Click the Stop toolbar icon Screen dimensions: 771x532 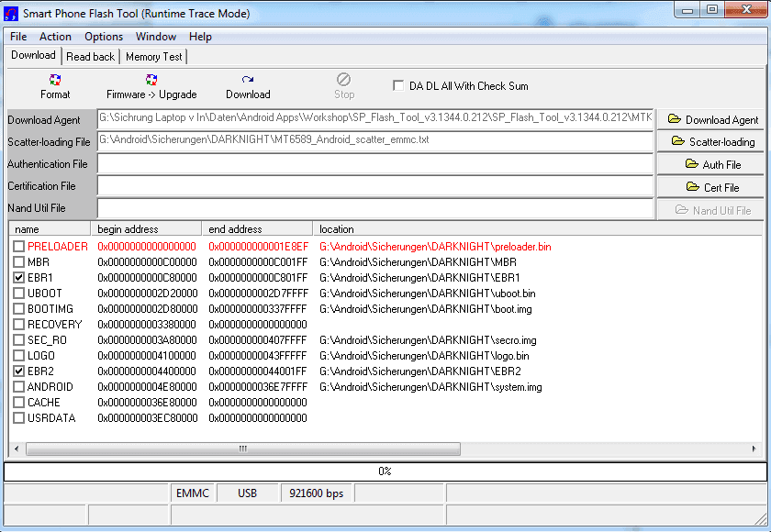coord(343,80)
